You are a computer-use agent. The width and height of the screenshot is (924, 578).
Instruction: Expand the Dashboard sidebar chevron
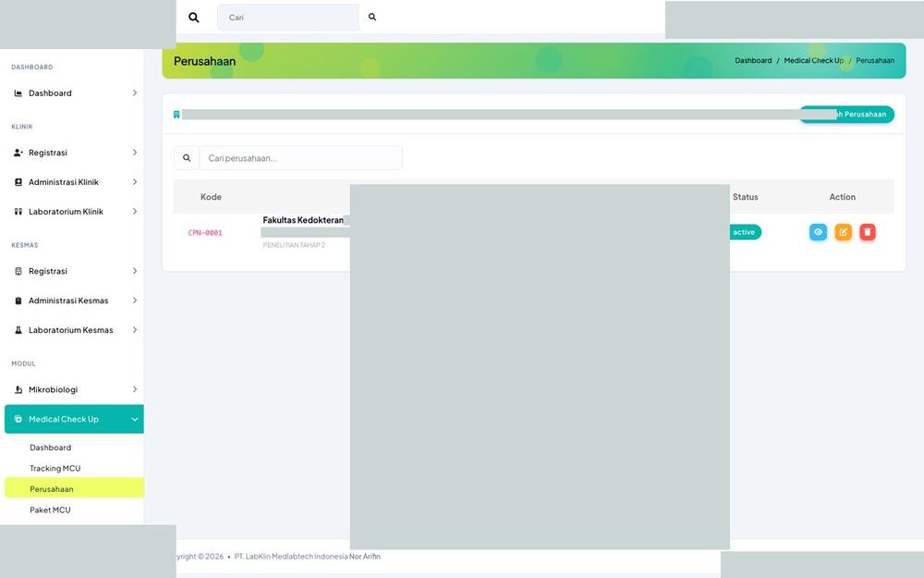click(134, 93)
